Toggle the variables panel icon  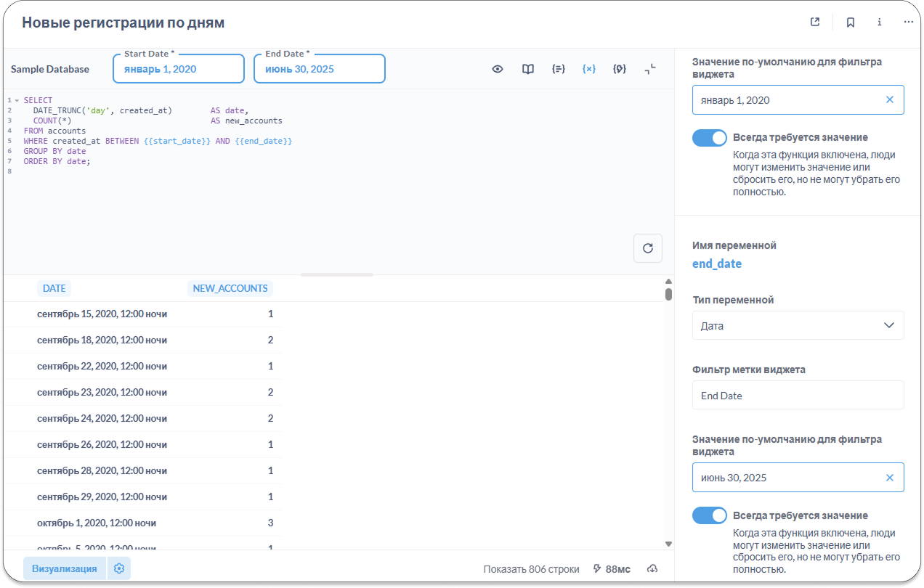tap(589, 69)
